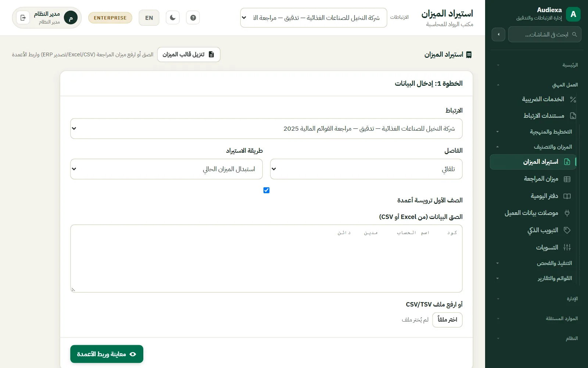
Task: Expand the القوائم والتقارير group
Action: (x=535, y=278)
